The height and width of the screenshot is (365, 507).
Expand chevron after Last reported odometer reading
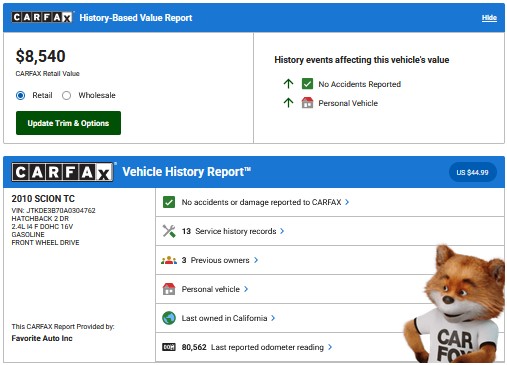[330, 347]
